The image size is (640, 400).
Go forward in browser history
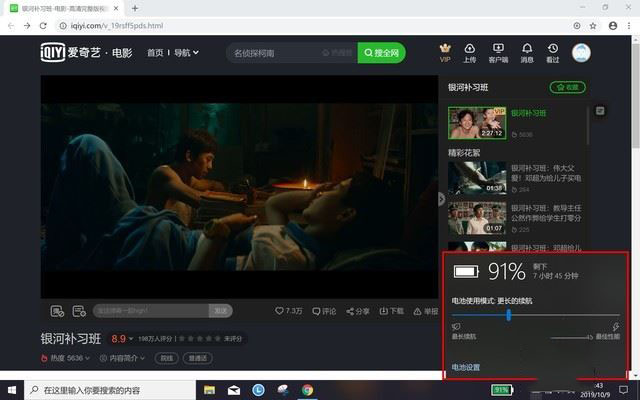tap(27, 26)
